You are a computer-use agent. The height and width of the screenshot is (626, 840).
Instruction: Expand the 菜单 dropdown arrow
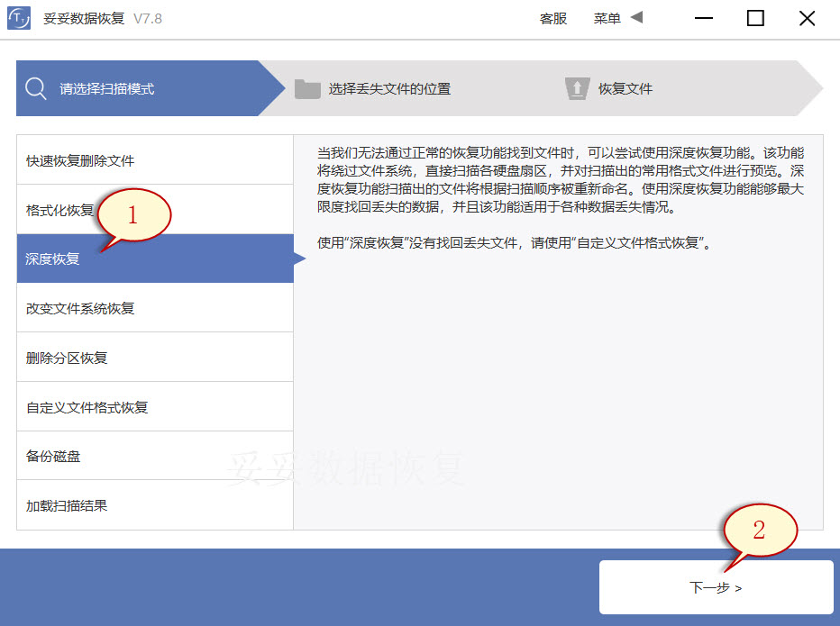tap(636, 18)
